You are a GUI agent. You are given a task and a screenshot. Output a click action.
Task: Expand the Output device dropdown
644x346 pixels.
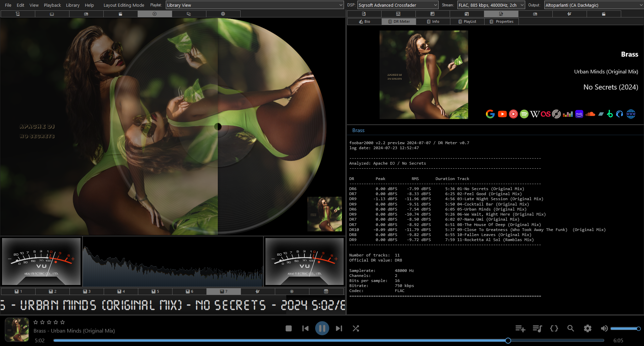point(594,5)
